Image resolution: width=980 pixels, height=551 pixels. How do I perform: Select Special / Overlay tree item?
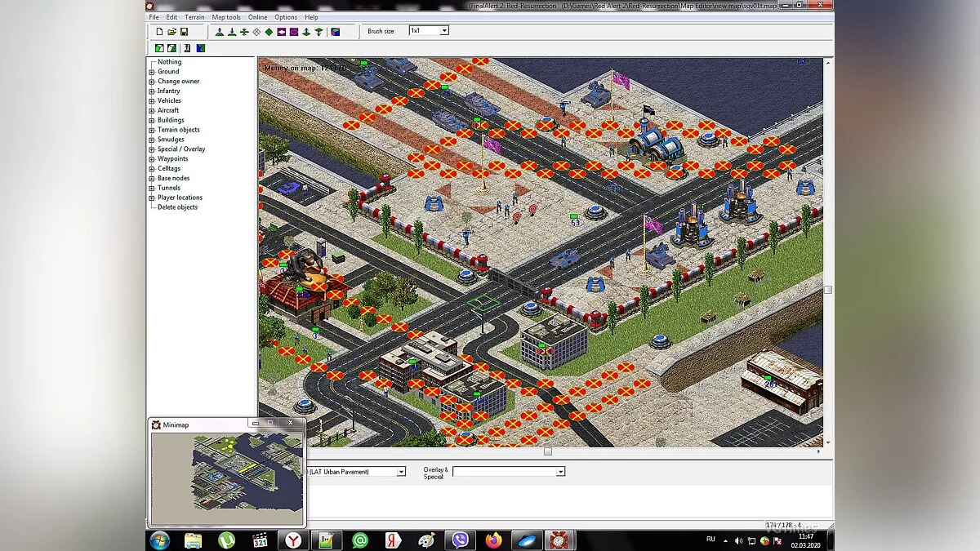point(181,149)
